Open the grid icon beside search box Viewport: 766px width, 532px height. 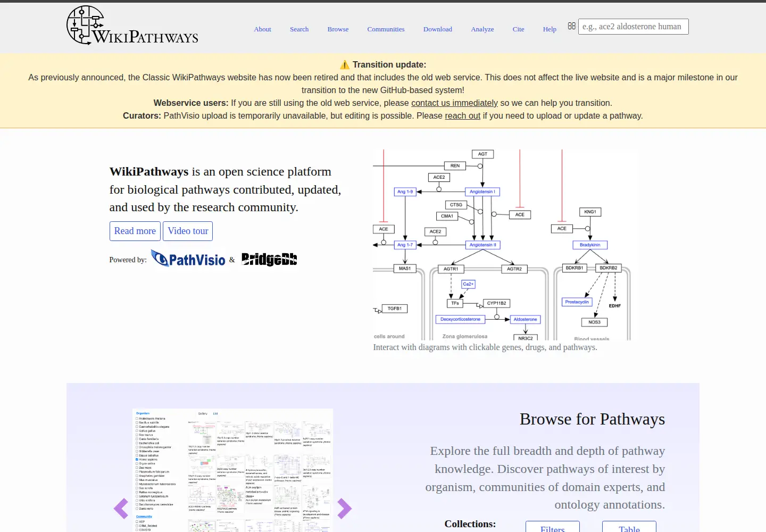tap(571, 26)
